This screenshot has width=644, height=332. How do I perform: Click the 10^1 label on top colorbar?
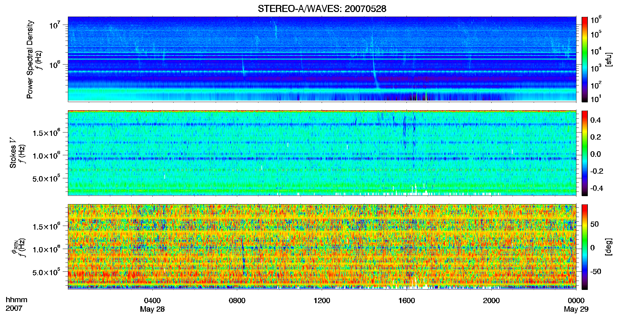click(596, 99)
